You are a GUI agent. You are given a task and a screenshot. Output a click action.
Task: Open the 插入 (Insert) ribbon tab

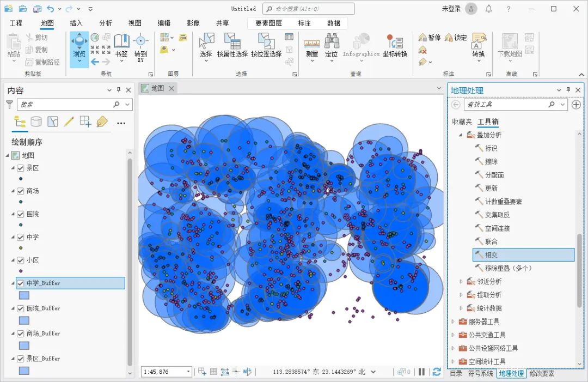tap(76, 23)
